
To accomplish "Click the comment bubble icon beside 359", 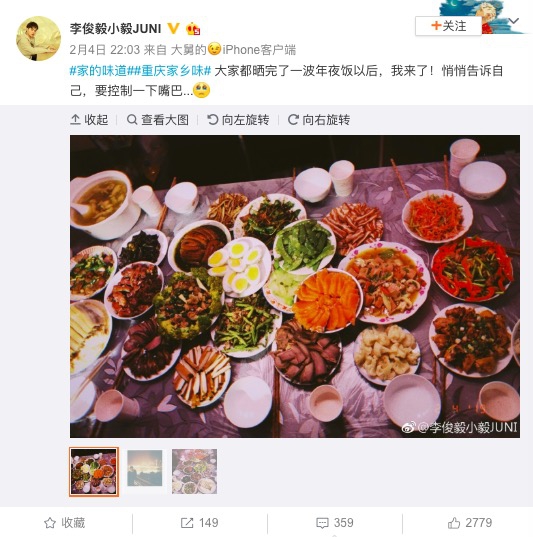I will [x=322, y=523].
